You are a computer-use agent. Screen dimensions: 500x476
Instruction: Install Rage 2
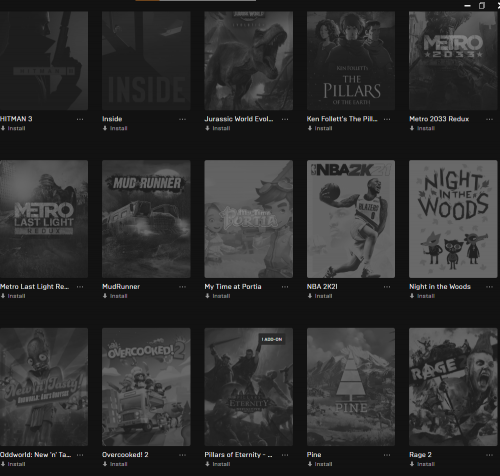pyautogui.click(x=422, y=464)
